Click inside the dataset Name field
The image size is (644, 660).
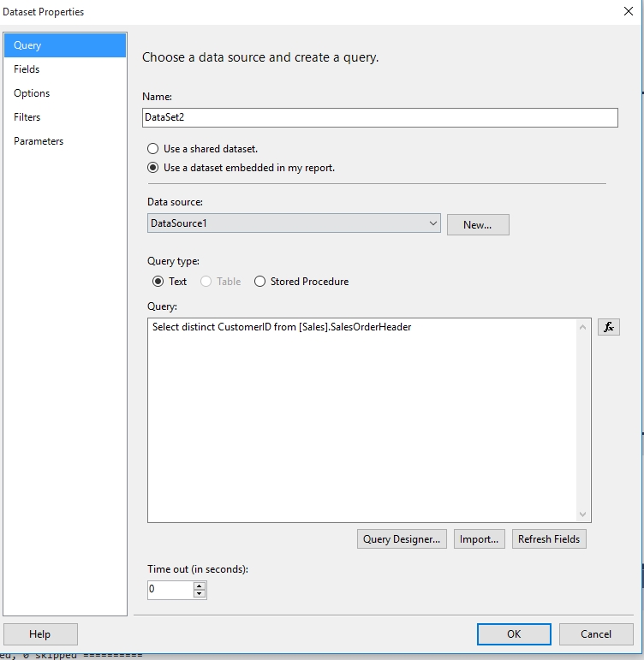coord(379,117)
